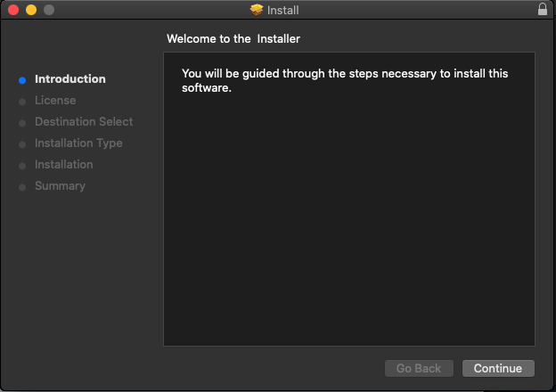Click the "Welcome to the Installer" heading
Screen dimensions: 556x392
[x=233, y=39]
